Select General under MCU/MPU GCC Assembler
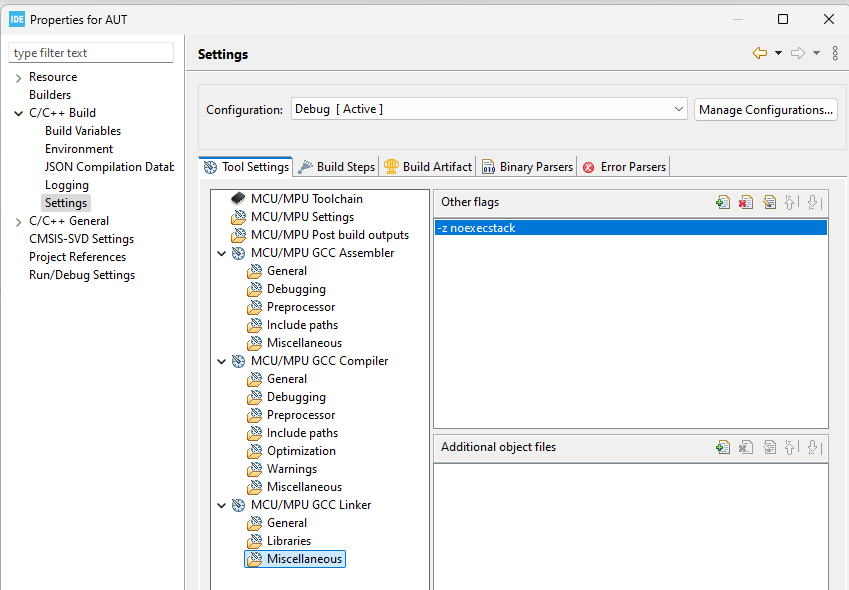849x590 pixels. point(286,271)
